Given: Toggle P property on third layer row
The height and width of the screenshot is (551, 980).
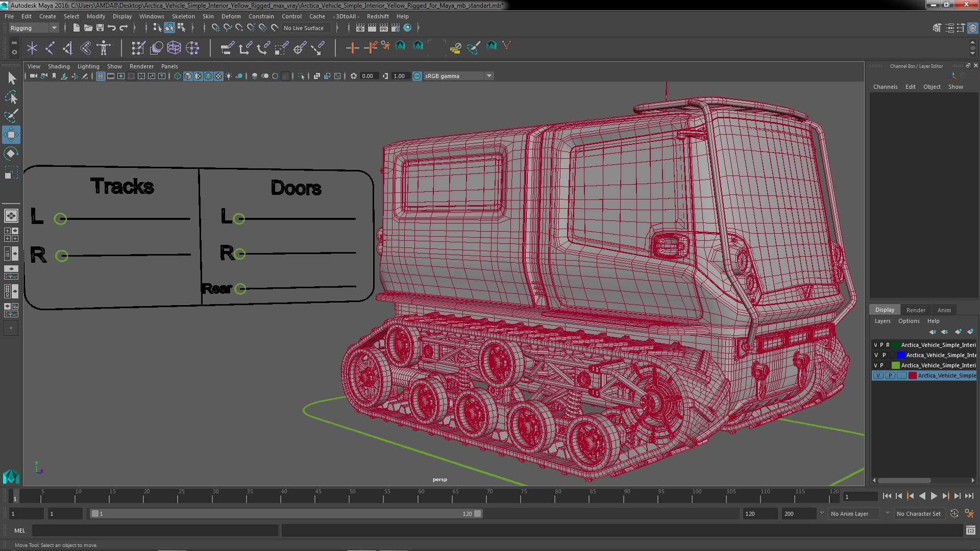Looking at the screenshot, I should 881,364.
